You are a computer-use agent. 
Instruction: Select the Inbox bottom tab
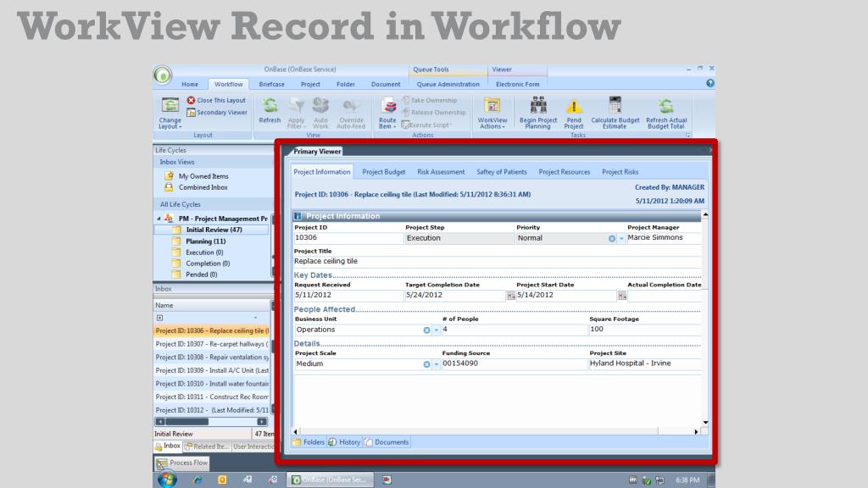coord(168,446)
